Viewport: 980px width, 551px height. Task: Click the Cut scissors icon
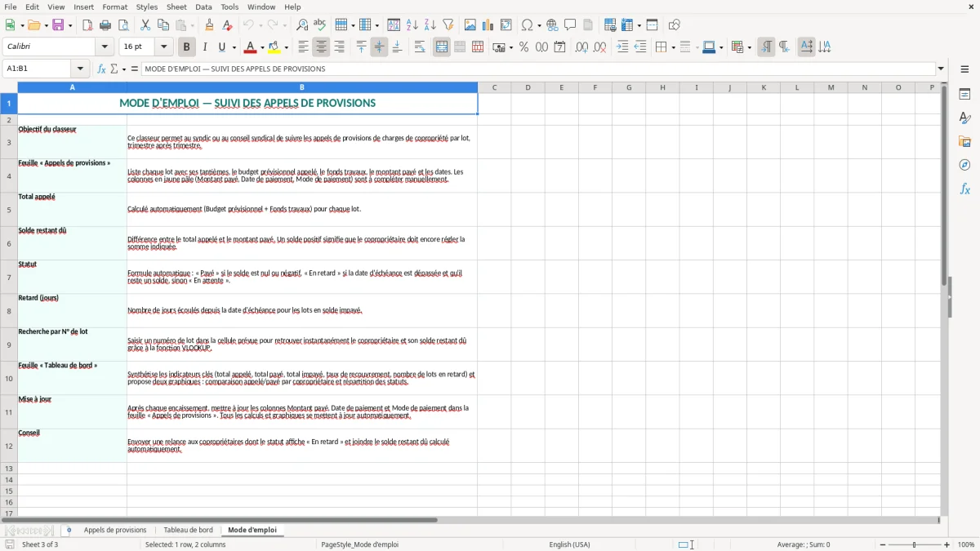[x=145, y=25]
